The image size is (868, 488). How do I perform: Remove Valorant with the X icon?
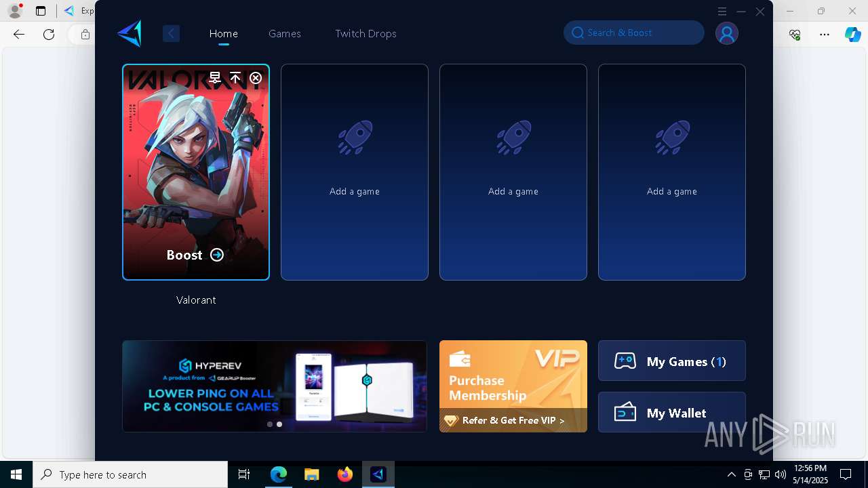pos(256,78)
